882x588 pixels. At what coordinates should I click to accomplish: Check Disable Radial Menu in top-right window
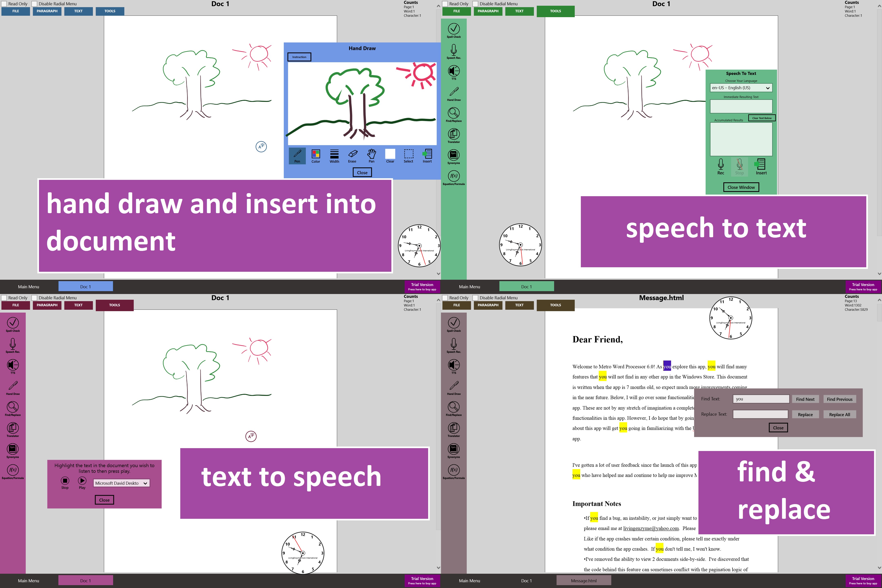coord(476,4)
